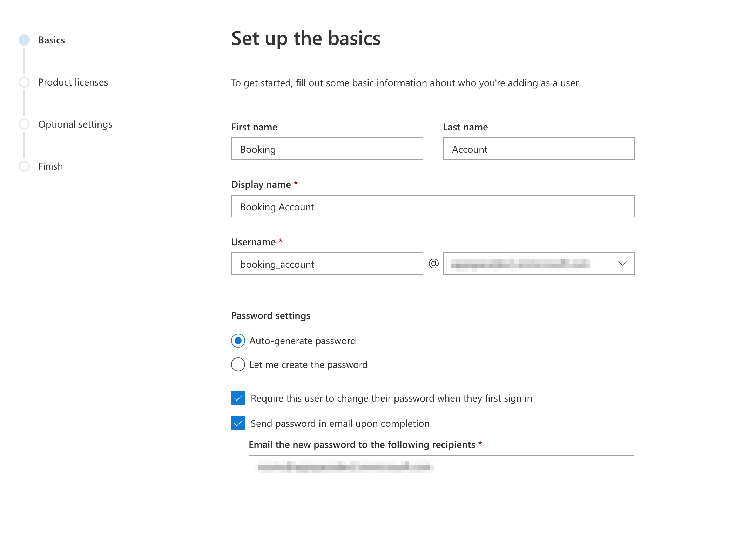The width and height of the screenshot is (742, 560).
Task: Click the Username input box
Action: (x=327, y=264)
